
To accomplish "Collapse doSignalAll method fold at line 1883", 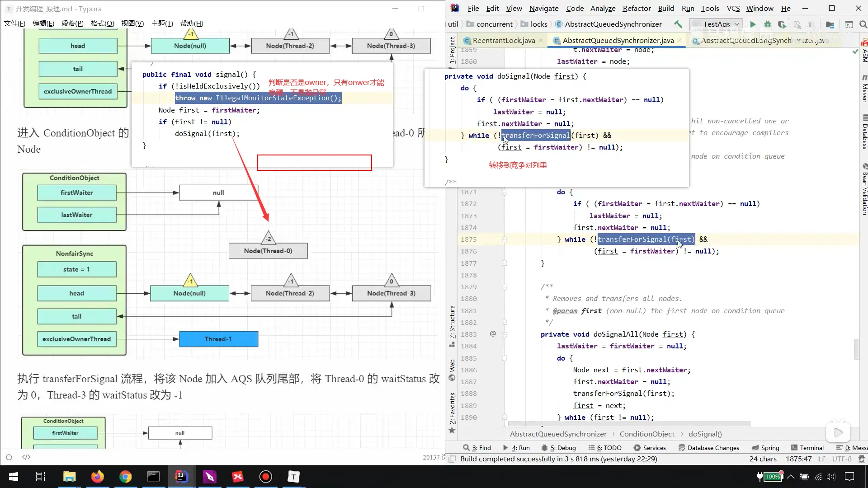I will click(505, 334).
